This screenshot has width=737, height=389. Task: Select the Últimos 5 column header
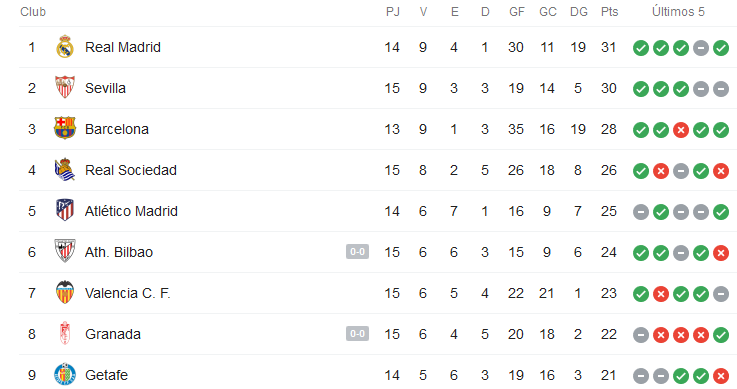click(678, 12)
